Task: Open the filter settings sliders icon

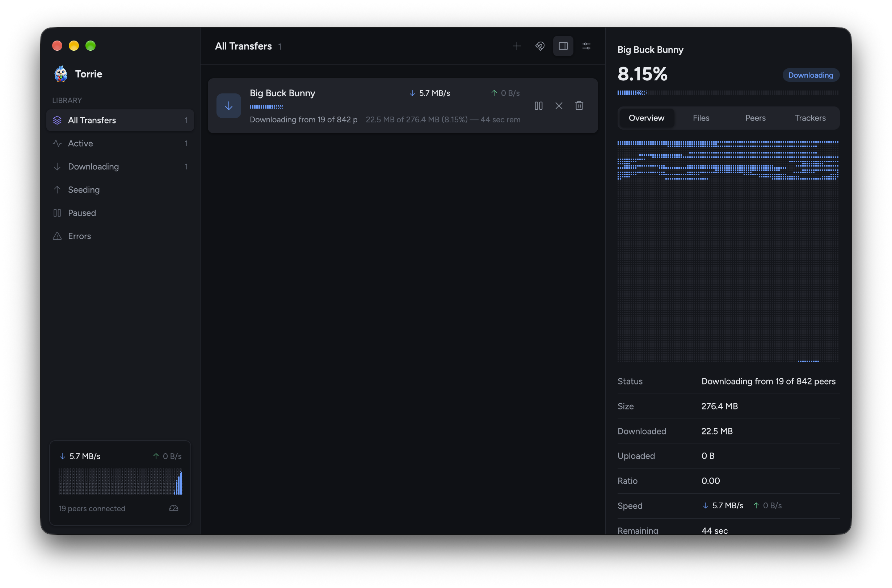Action: click(586, 46)
